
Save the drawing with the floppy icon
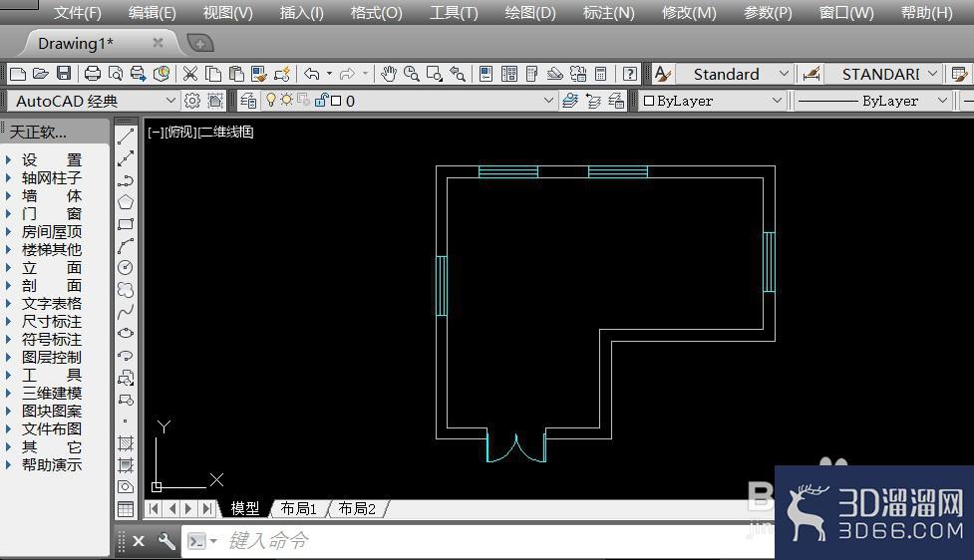point(64,74)
